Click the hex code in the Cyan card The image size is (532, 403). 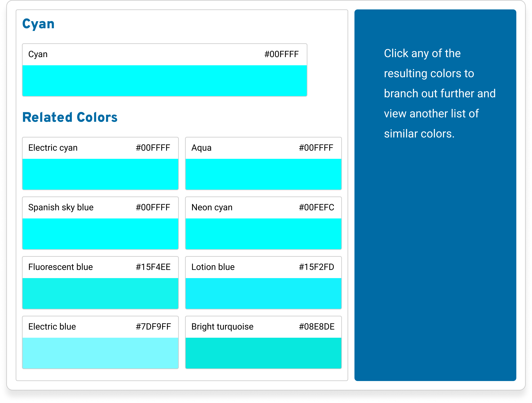(x=282, y=54)
